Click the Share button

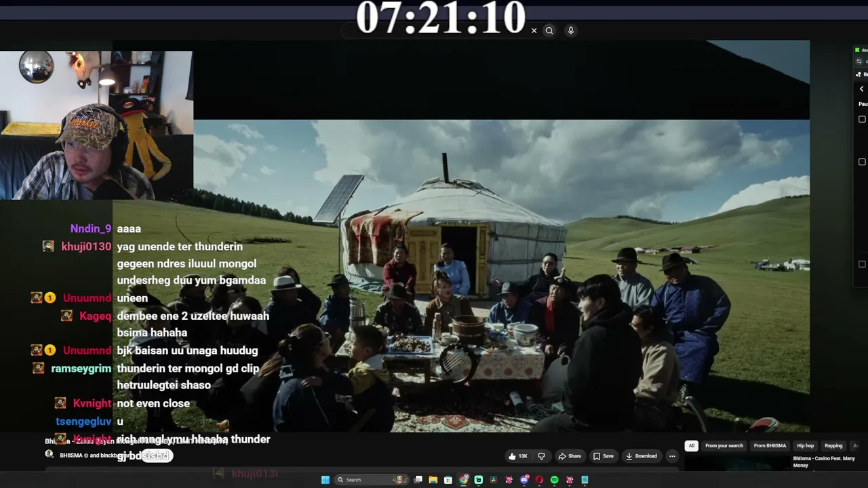tap(570, 456)
